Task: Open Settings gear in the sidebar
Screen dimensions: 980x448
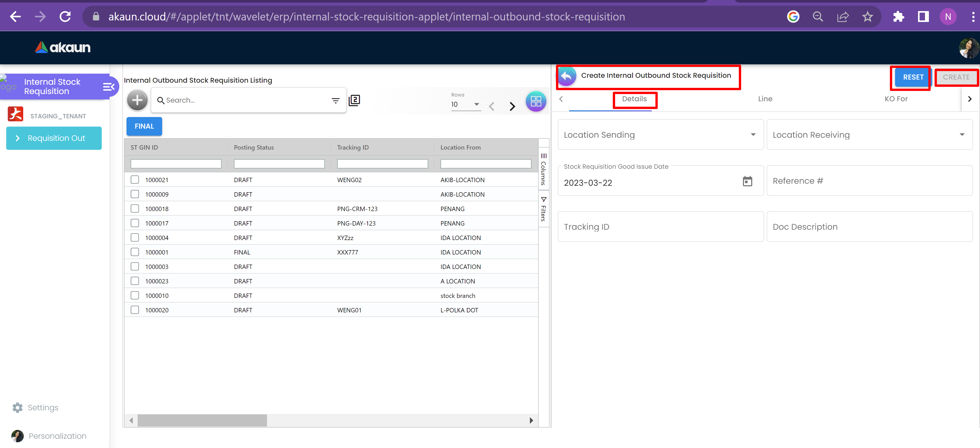Action: pyautogui.click(x=18, y=408)
